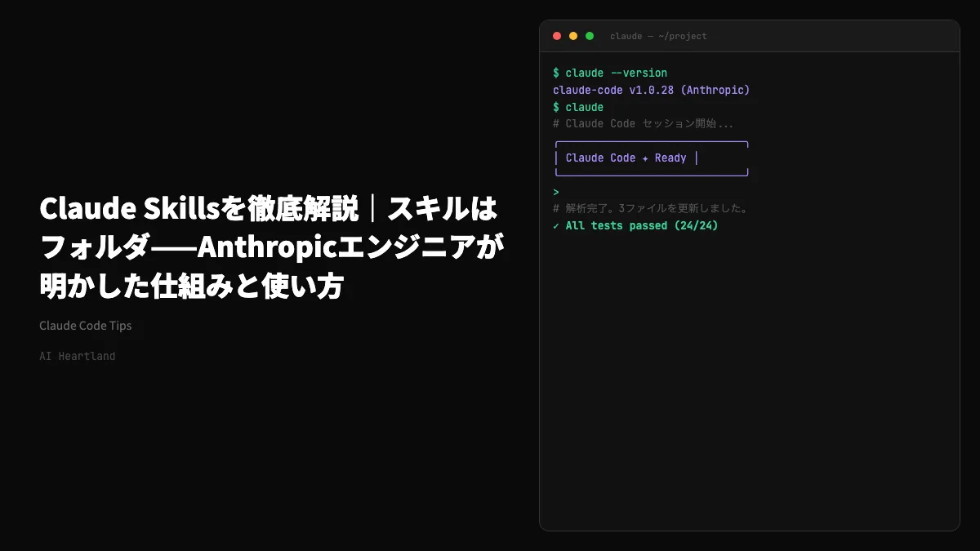This screenshot has width=980, height=551.
Task: Click the "AI Heartland" byline
Action: [x=77, y=356]
